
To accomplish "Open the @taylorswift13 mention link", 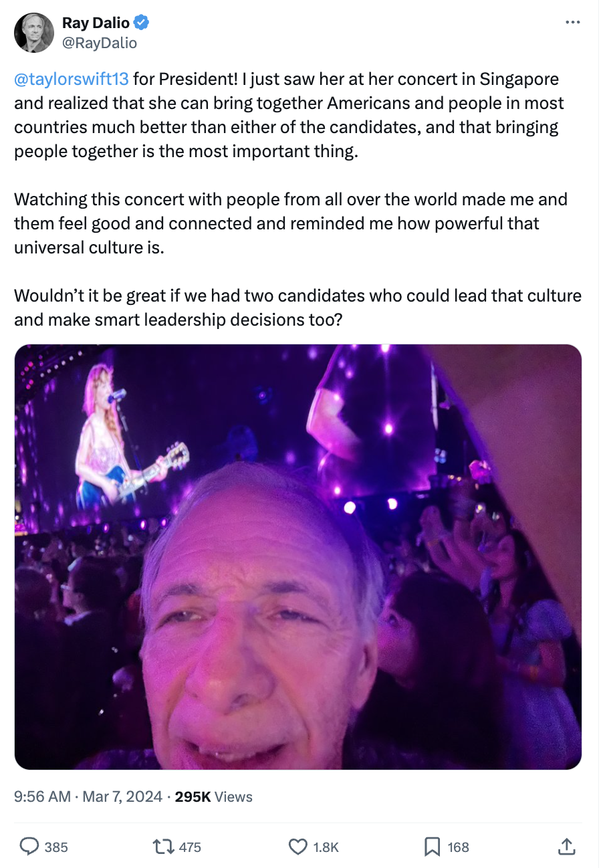I will tap(71, 79).
